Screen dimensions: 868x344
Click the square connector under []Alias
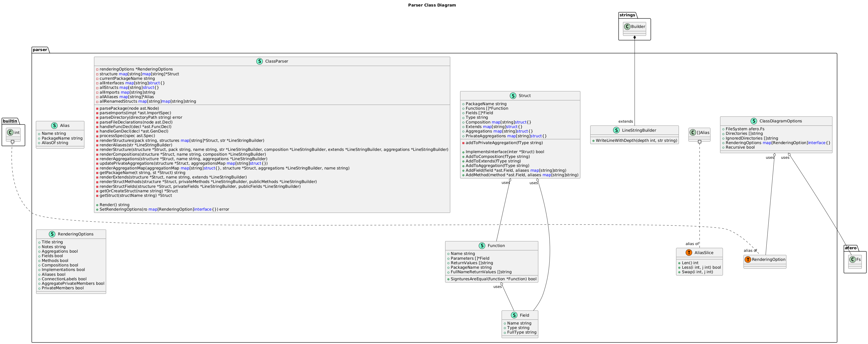click(699, 142)
